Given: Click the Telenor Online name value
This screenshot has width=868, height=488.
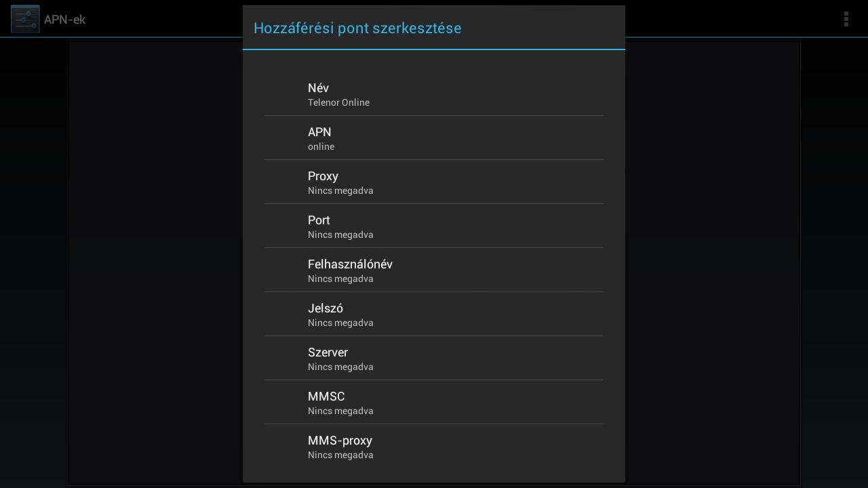Looking at the screenshot, I should [338, 103].
